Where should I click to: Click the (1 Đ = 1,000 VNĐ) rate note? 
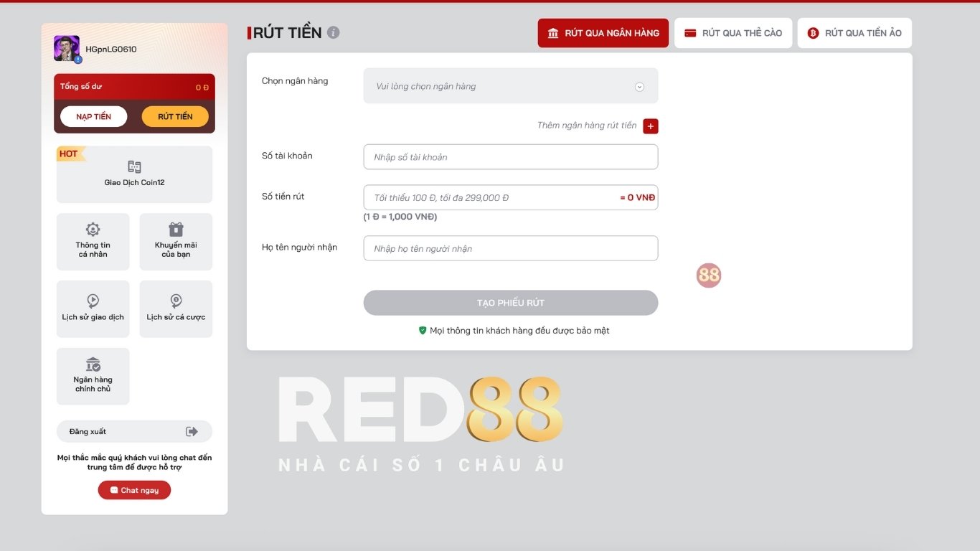400,217
